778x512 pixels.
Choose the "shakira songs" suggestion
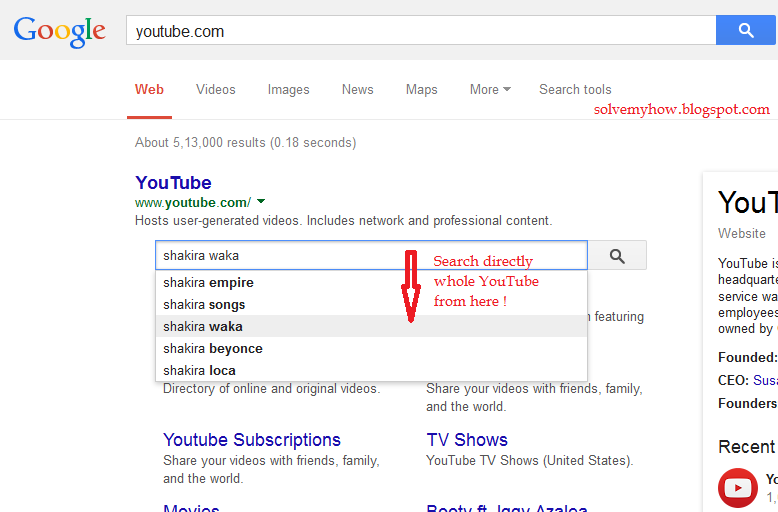coord(204,304)
